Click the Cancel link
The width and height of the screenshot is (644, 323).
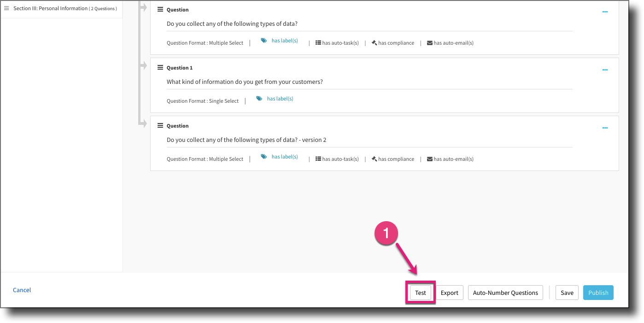[x=22, y=290]
